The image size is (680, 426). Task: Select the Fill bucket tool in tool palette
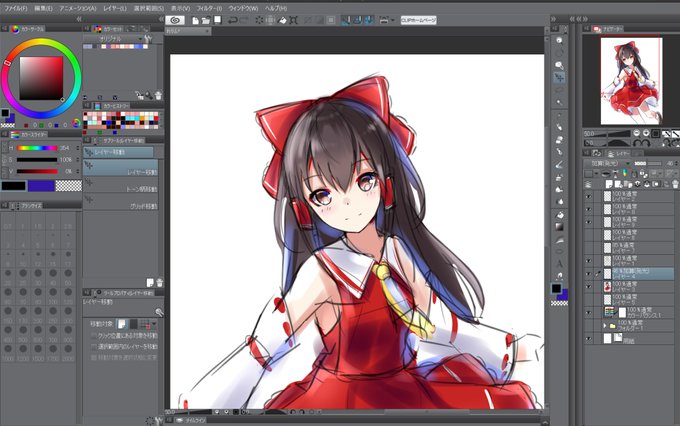pos(559,215)
